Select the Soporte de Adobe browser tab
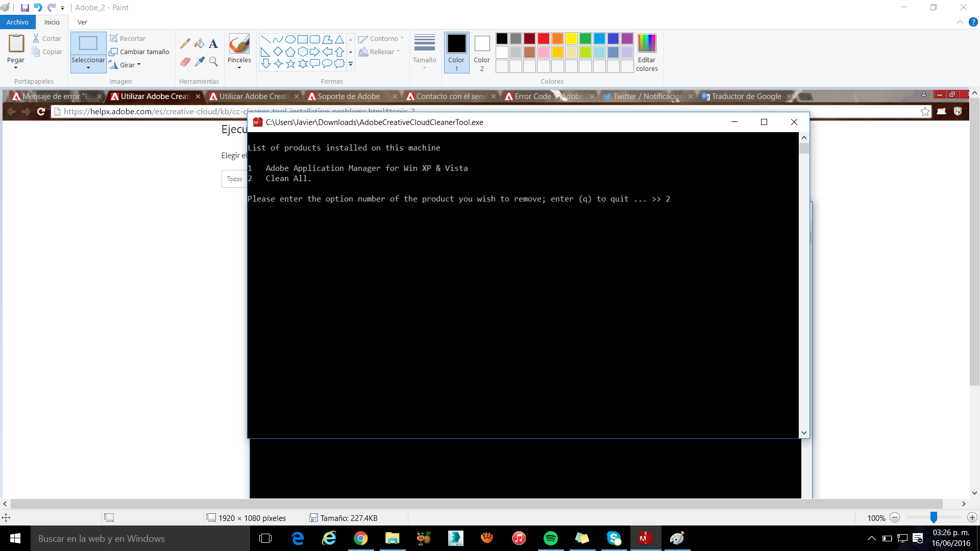 tap(350, 96)
